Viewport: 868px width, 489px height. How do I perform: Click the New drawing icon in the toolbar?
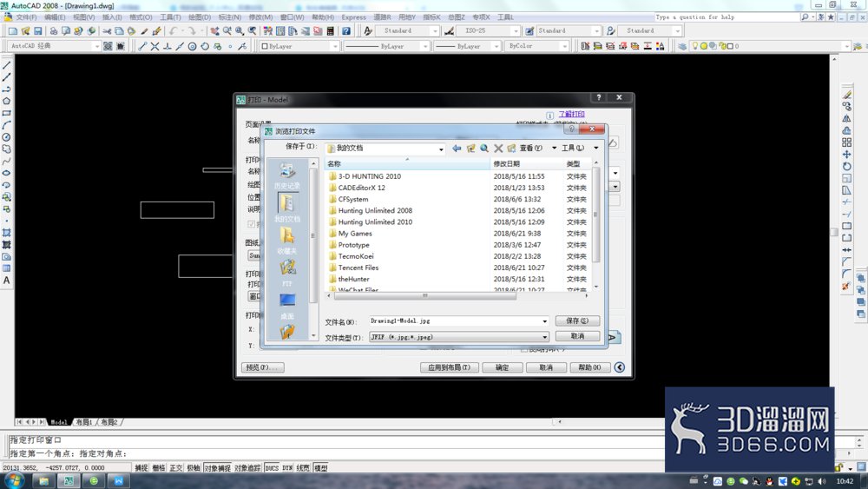[13, 31]
